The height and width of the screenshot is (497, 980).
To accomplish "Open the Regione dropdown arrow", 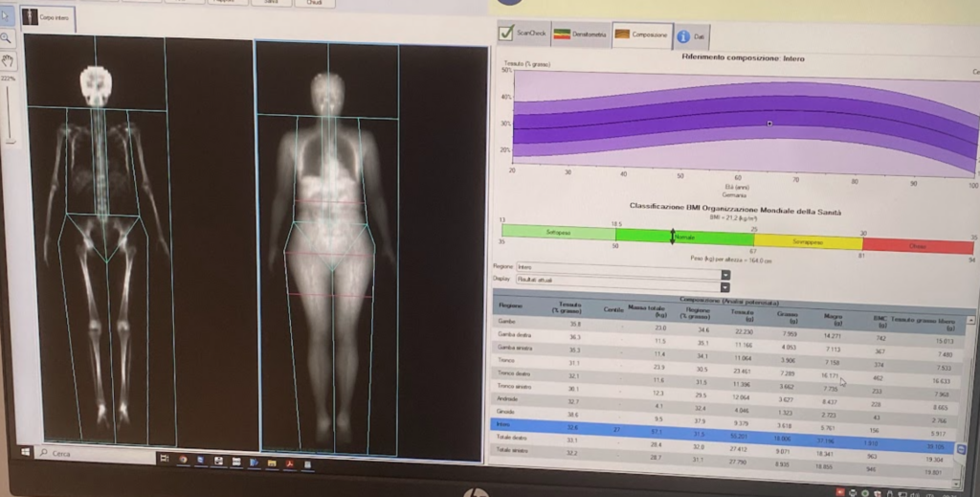I will click(725, 275).
